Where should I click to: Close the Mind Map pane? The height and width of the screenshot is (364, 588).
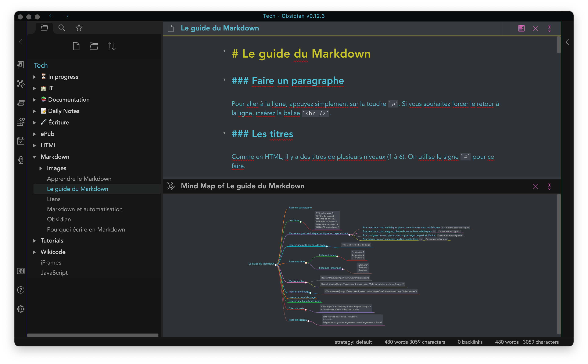point(535,186)
